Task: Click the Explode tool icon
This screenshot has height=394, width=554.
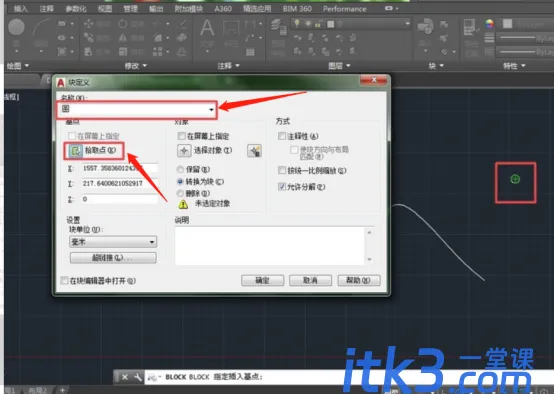Action: pyautogui.click(x=182, y=38)
